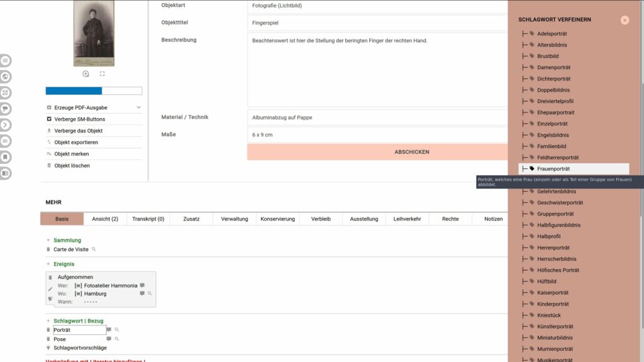
Task: Open comment for the Pose keyword
Action: pyautogui.click(x=109, y=339)
